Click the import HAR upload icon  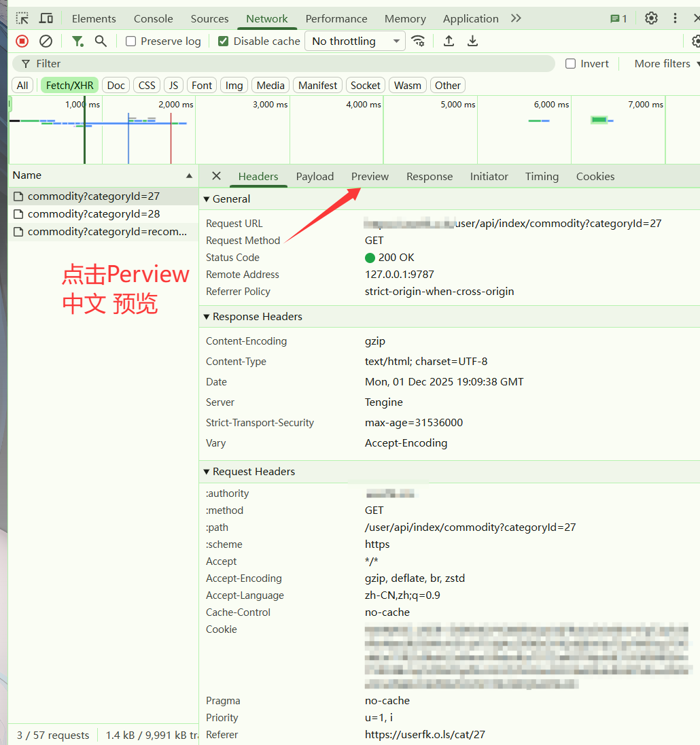click(x=449, y=41)
